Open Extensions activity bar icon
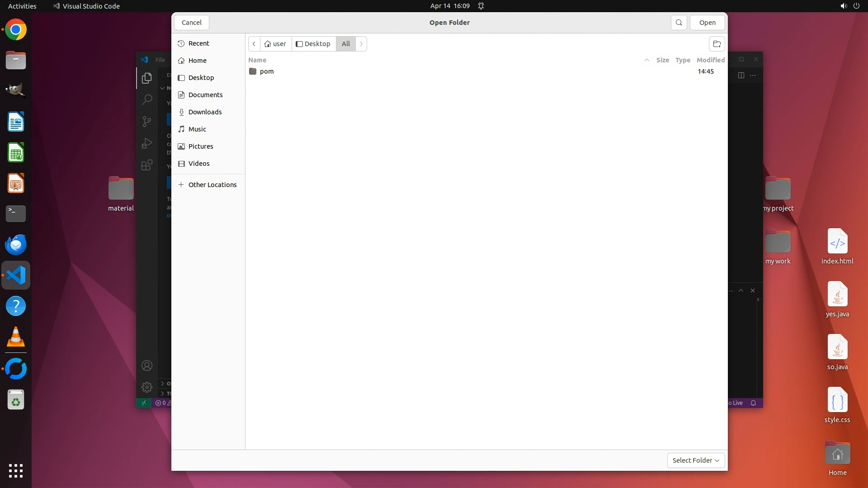The image size is (868, 488). pos(146,165)
